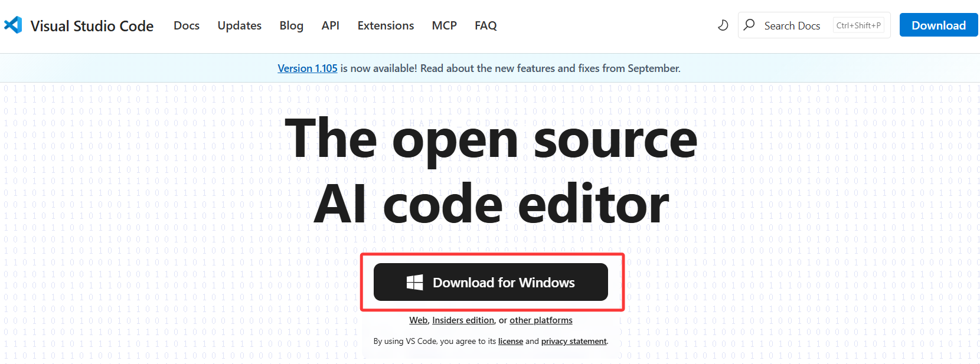
Task: Open the MCP navigation item
Action: point(444,25)
